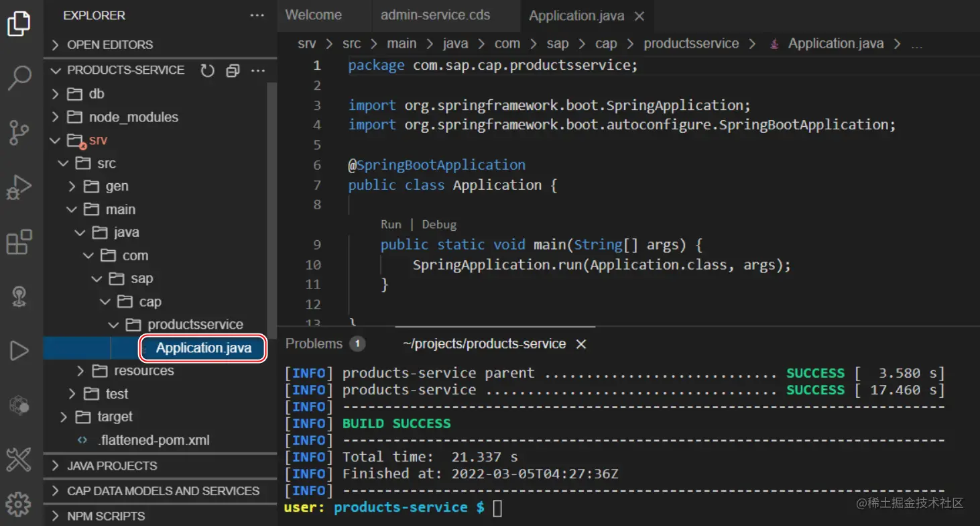Open the Explorer view in activity bar

[x=19, y=23]
